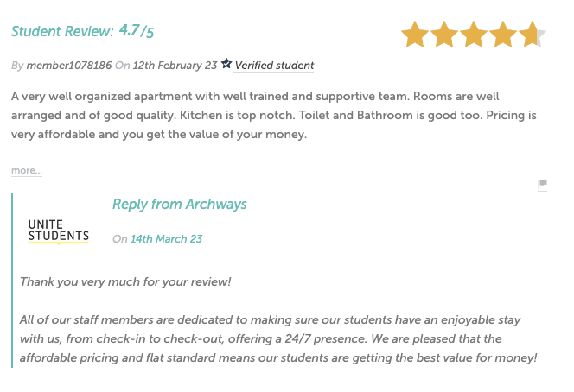Click the review text about the well organized apartment

(274, 115)
